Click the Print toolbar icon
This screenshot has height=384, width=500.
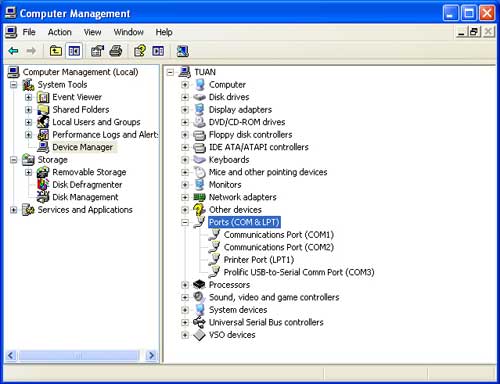116,51
